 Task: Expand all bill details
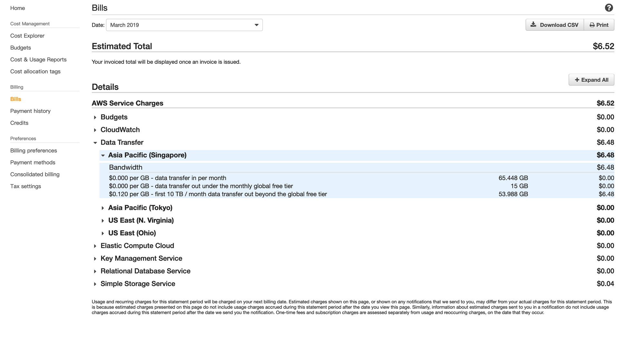tap(591, 80)
